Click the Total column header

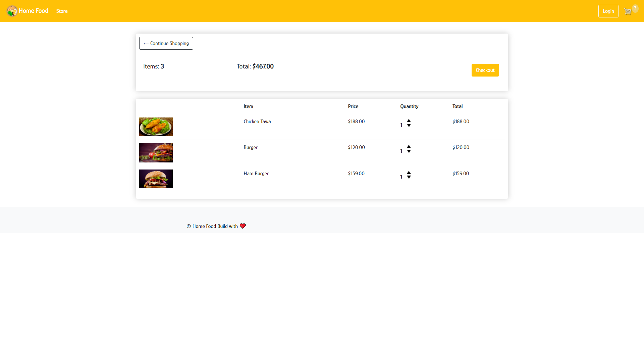point(458,106)
